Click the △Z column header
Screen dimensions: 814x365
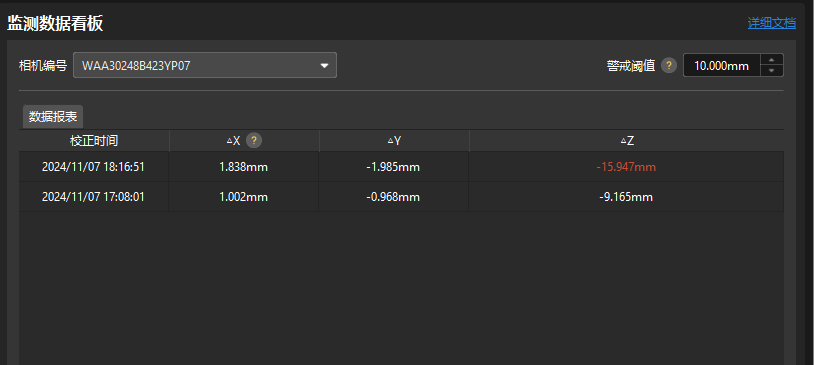[x=627, y=141]
